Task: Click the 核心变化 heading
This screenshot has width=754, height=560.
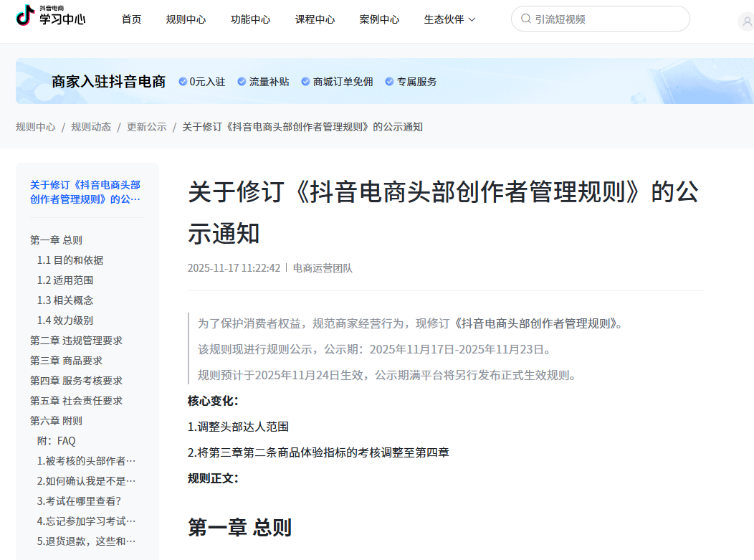Action: 213,401
